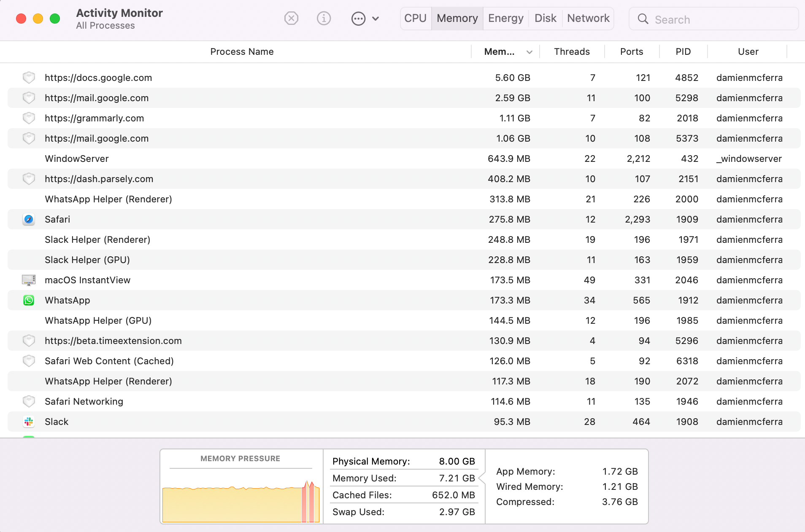
Task: Click the 2,293 ports value for Safari
Action: click(638, 219)
